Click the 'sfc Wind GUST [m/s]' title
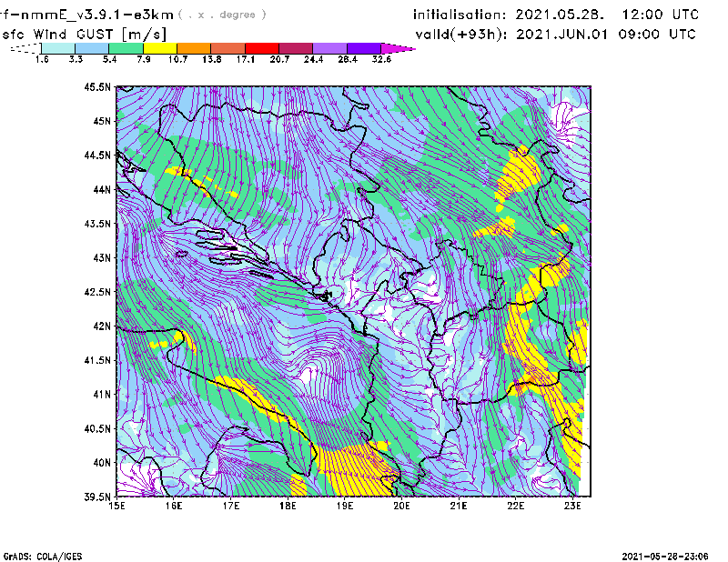Screen dimensions: 728x562 (x=85, y=34)
